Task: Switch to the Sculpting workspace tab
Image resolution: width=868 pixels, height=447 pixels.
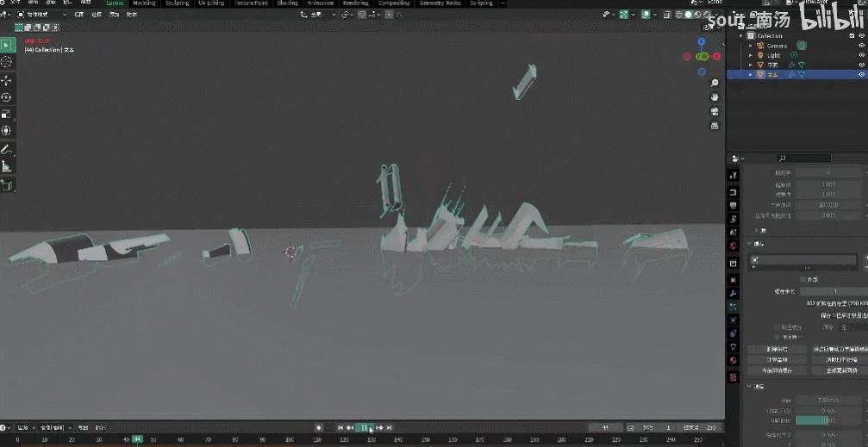Action: point(177,3)
